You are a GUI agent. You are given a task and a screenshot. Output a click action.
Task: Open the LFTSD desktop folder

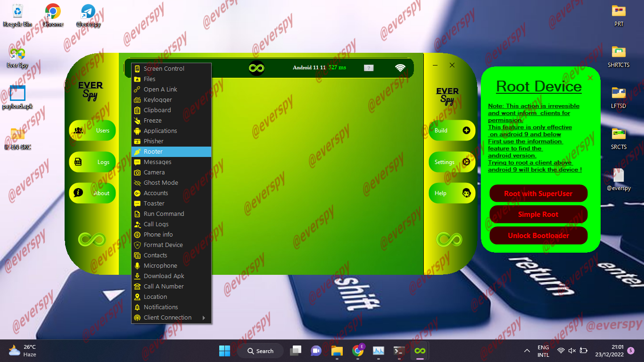[x=619, y=98]
